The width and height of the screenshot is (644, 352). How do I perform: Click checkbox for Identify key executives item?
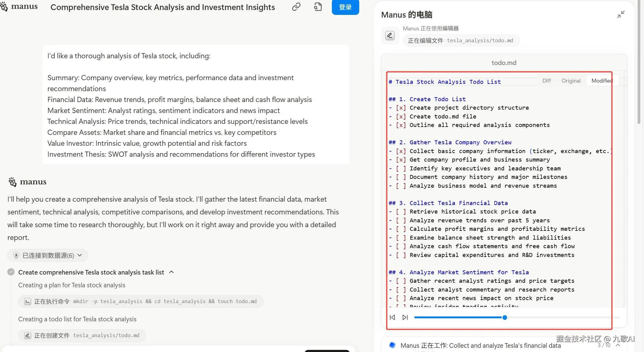point(401,169)
